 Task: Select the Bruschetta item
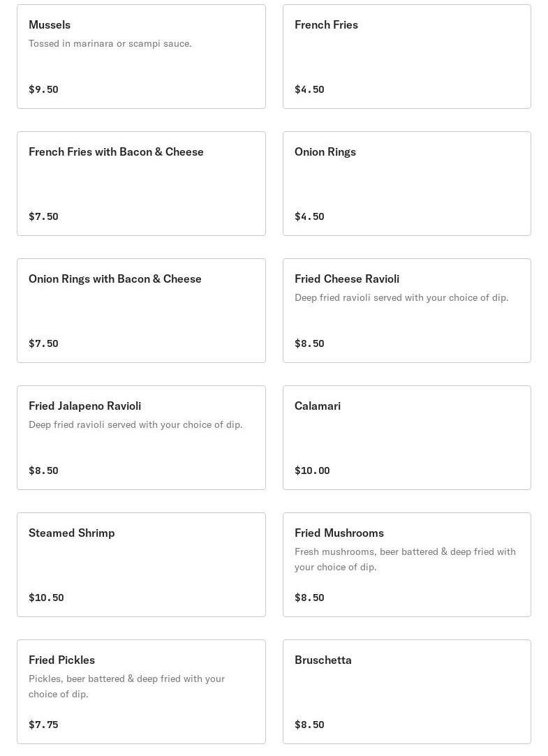407,692
